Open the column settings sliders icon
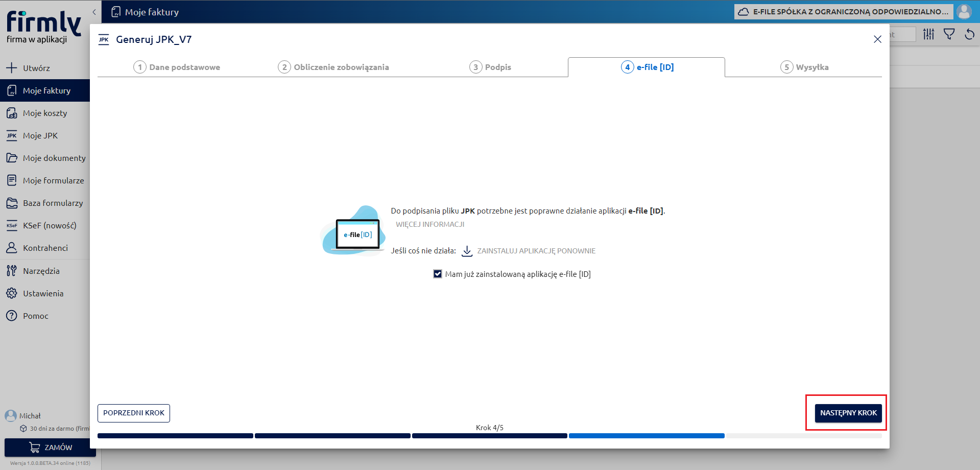This screenshot has height=470, width=980. 928,34
